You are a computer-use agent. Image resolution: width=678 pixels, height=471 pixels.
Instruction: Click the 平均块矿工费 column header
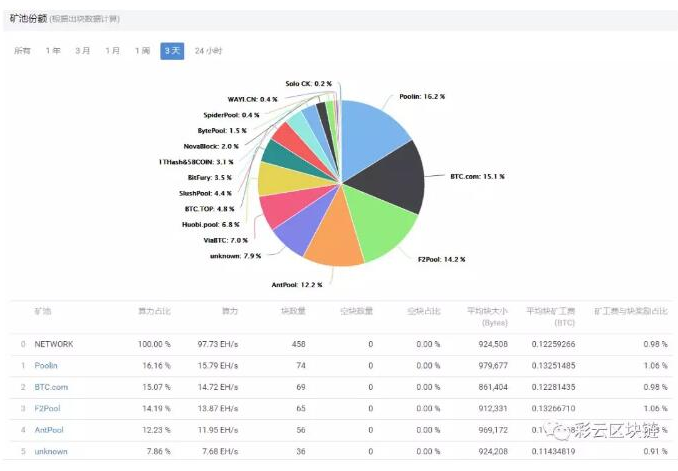[x=550, y=317]
